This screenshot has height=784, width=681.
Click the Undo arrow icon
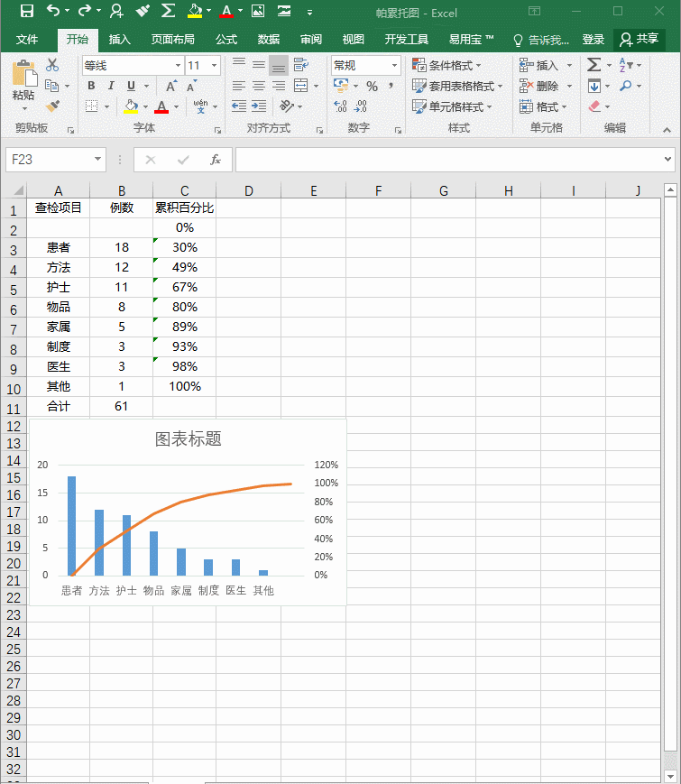[x=53, y=10]
